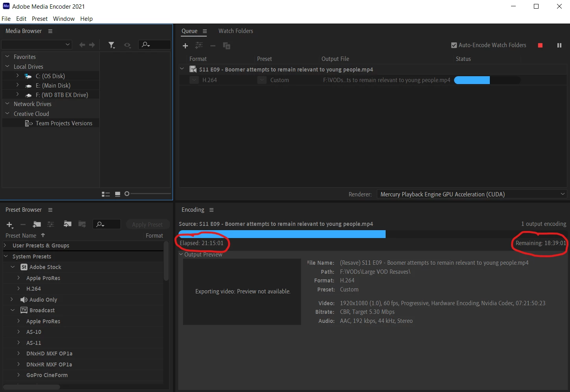Open the Queue panel menu
The image size is (570, 392).
click(205, 31)
